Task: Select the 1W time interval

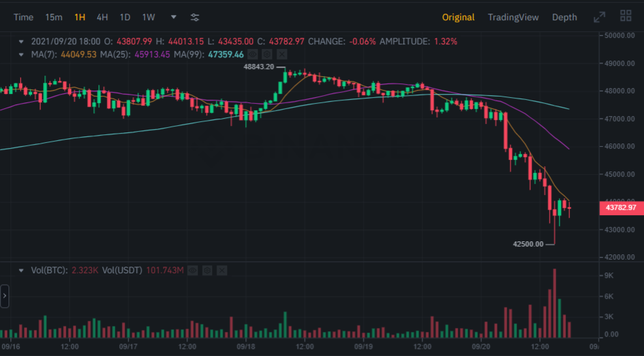Action: tap(149, 17)
